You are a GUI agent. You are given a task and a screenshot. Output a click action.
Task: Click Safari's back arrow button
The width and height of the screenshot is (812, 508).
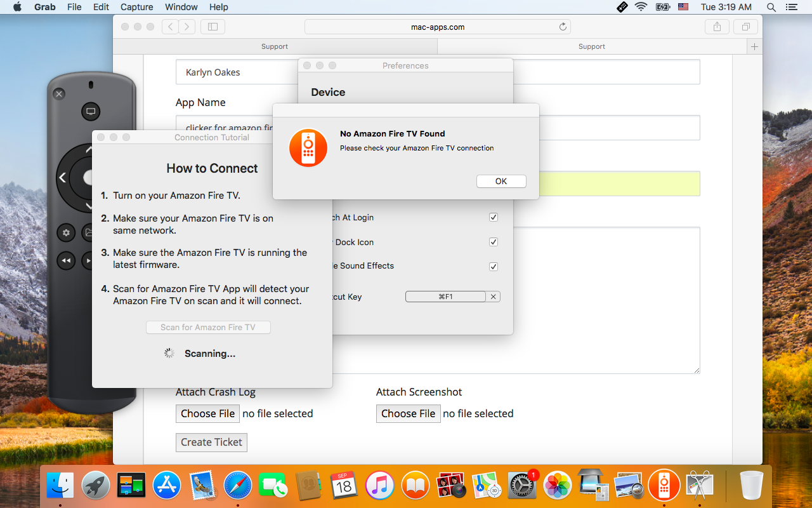pos(170,27)
